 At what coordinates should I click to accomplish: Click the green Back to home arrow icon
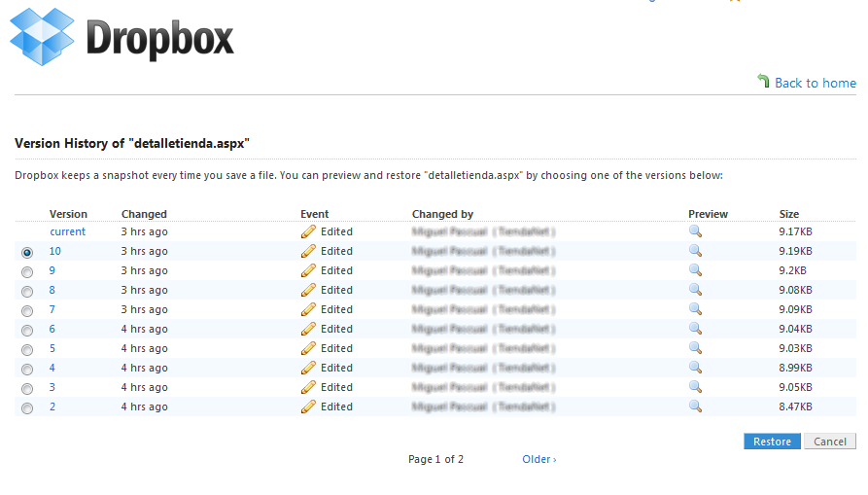[x=763, y=81]
